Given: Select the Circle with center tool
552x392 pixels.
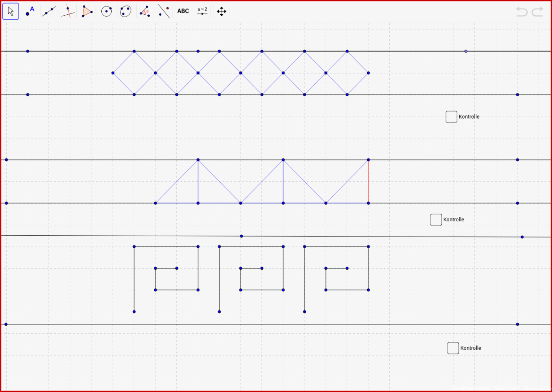Looking at the screenshot, I should (106, 11).
